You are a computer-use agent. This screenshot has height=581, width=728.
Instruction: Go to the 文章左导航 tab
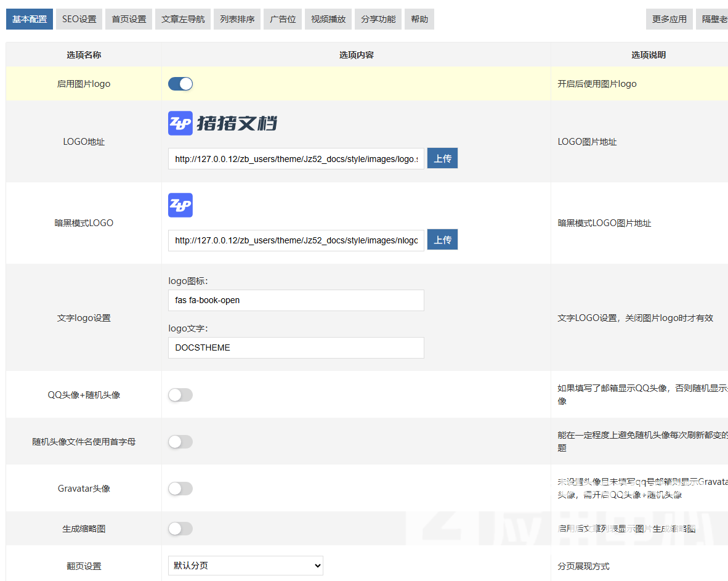coord(183,19)
